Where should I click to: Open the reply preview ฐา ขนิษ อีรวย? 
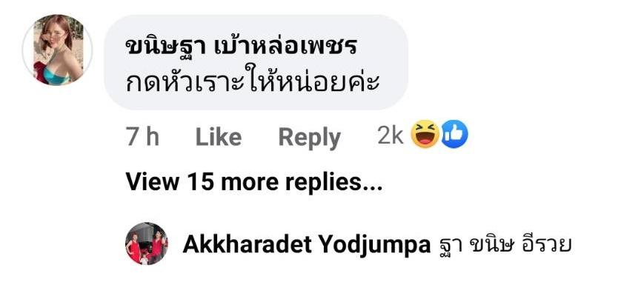pyautogui.click(x=502, y=246)
